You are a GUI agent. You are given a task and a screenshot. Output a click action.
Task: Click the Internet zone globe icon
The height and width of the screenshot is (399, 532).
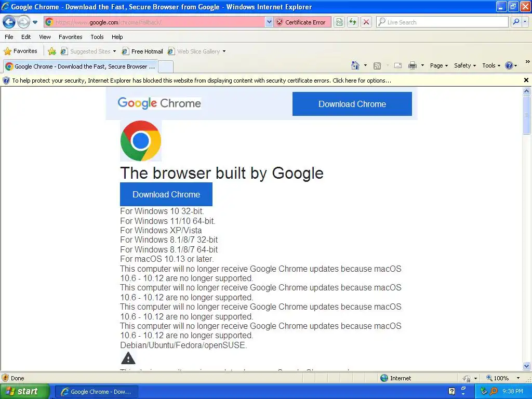pos(384,378)
